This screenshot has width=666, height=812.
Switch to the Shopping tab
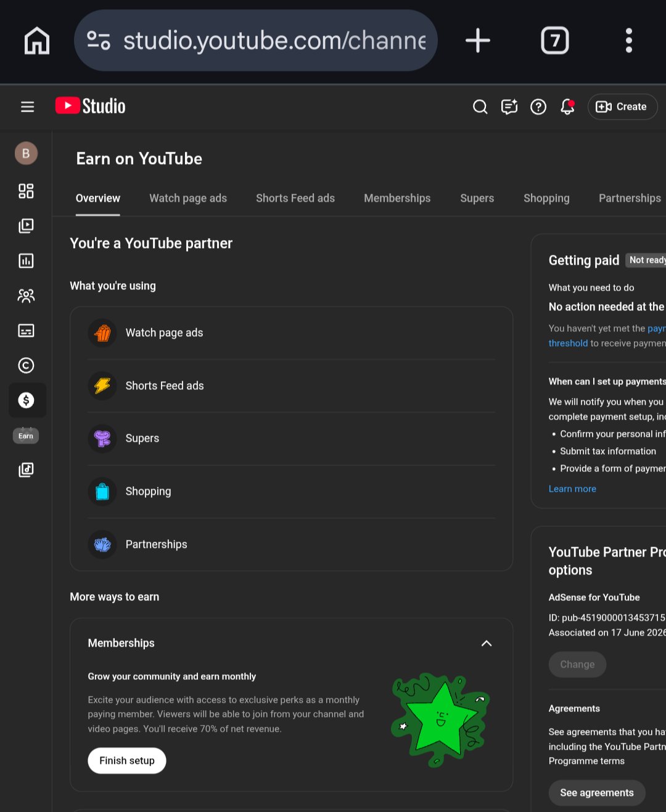(546, 198)
